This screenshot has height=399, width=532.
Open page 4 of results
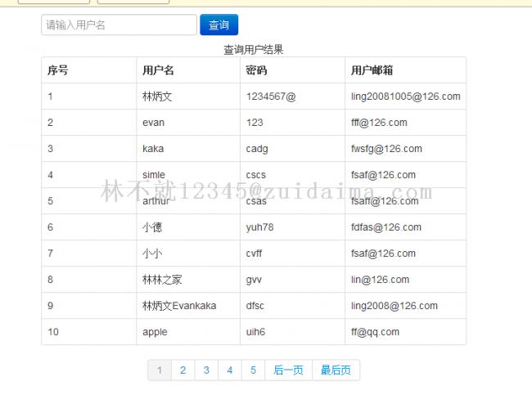click(230, 370)
